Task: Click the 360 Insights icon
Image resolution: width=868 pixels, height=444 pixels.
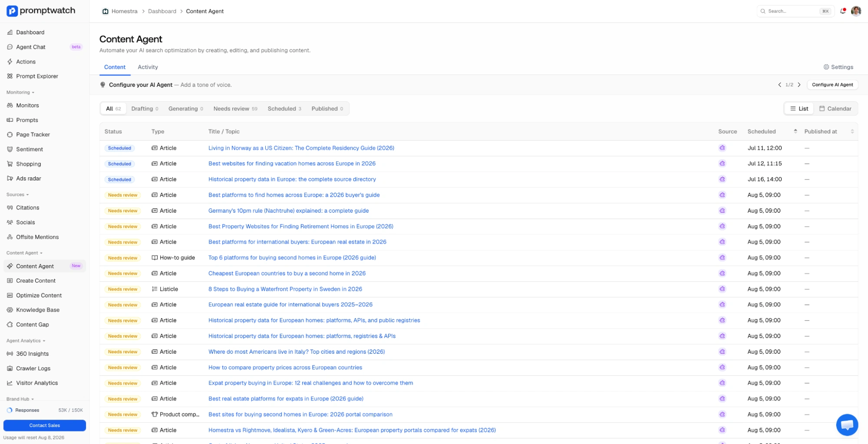Action: click(10, 354)
